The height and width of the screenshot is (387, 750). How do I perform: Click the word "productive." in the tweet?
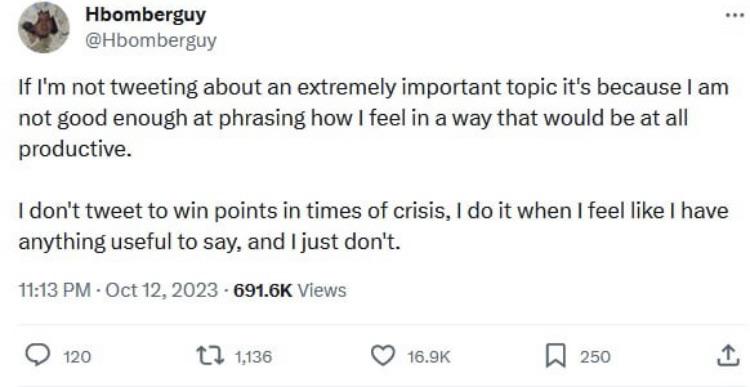coord(74,150)
